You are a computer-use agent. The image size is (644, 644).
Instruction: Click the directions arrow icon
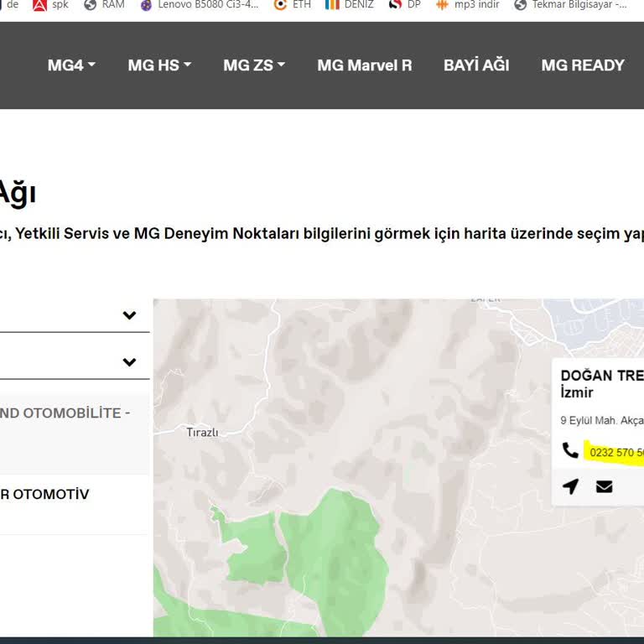click(570, 486)
